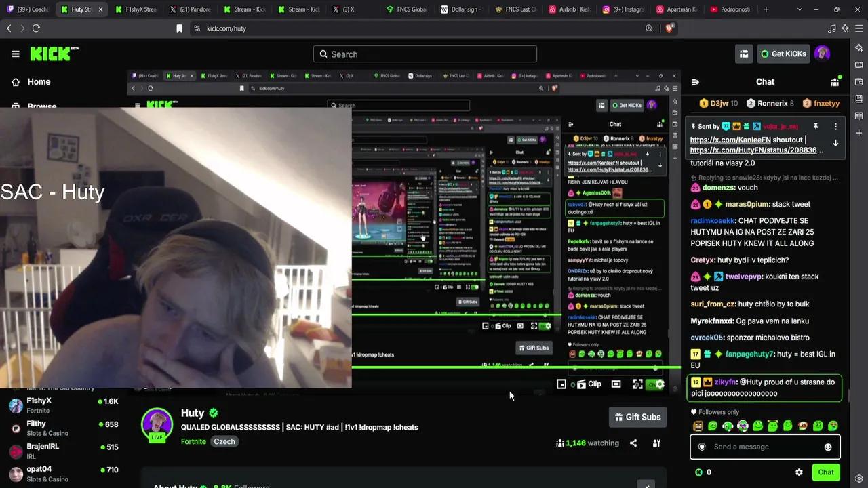Switch to the Airbnb tab
Viewport: 868px width, 488px height.
(x=570, y=9)
